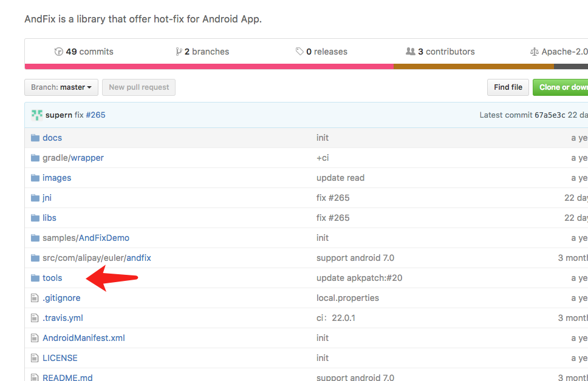Screen dimensions: 588x381
Task: Open the AndFixDemo samples folder
Action: (104, 238)
